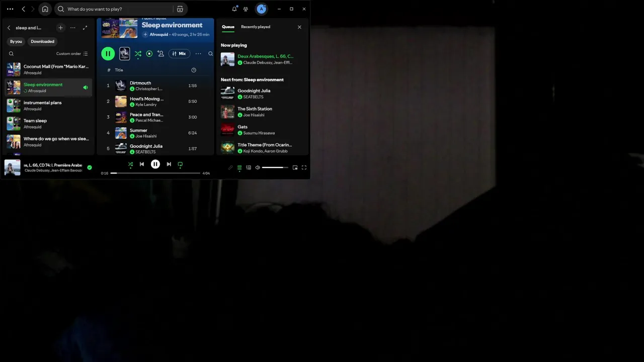
Task: Toggle the 'By you' filter chip
Action: coord(16,41)
